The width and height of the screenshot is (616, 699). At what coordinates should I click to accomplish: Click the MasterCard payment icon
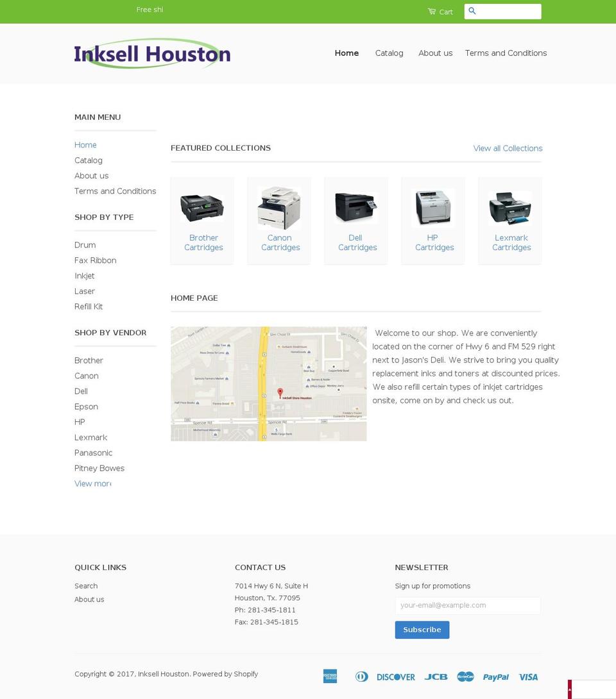tap(465, 677)
